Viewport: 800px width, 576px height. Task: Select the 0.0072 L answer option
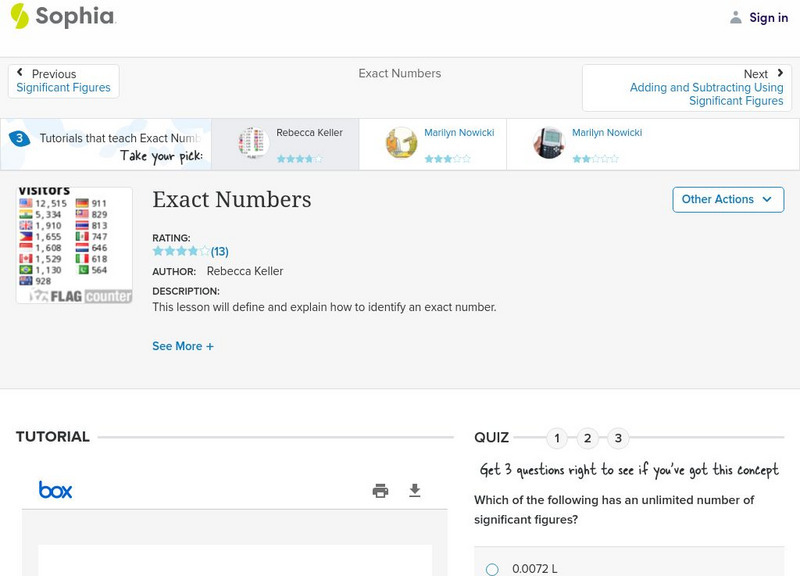click(x=492, y=569)
